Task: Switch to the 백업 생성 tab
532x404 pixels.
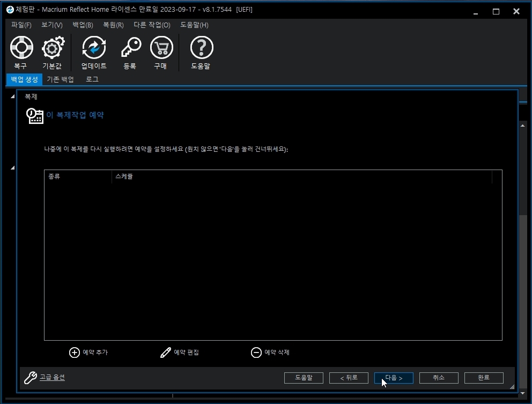Action: [x=25, y=79]
